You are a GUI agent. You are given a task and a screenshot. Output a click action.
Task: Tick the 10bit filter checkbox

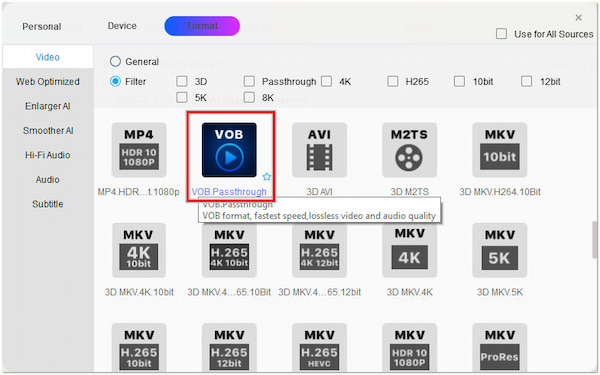point(459,82)
